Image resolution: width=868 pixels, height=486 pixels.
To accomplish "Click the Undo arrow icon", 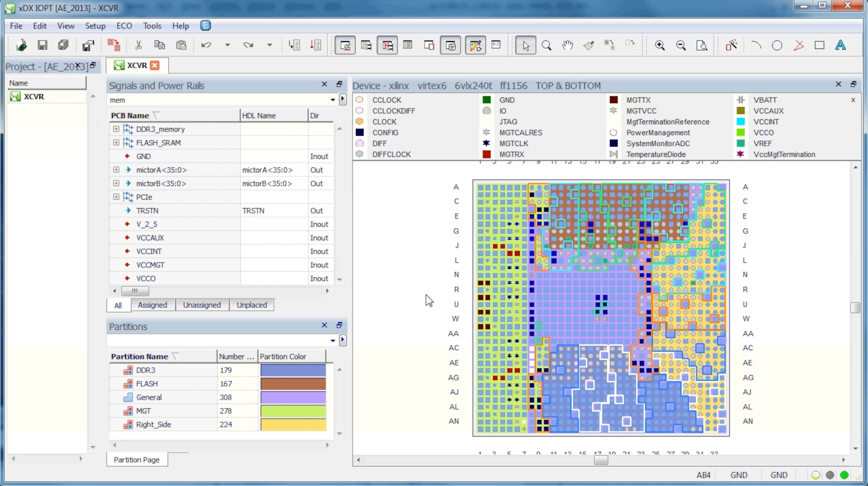I will coord(206,45).
